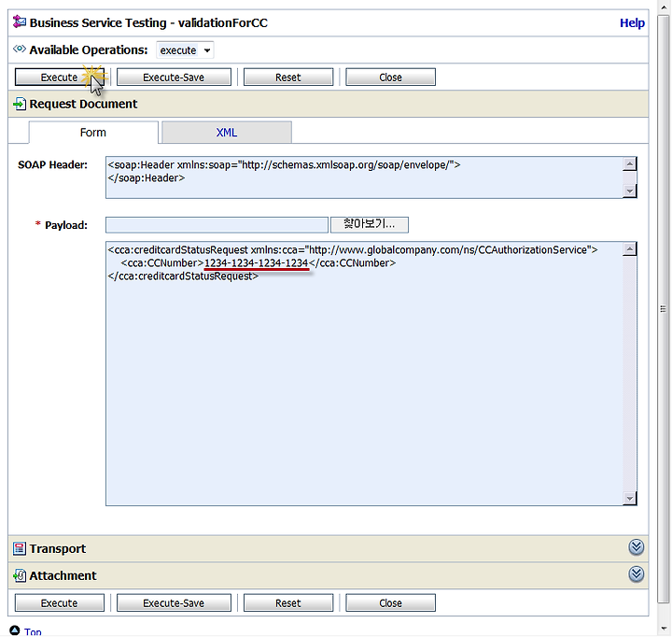Viewport: 672px width, 637px height.
Task: Click the Transport section icon
Action: pyautogui.click(x=20, y=548)
